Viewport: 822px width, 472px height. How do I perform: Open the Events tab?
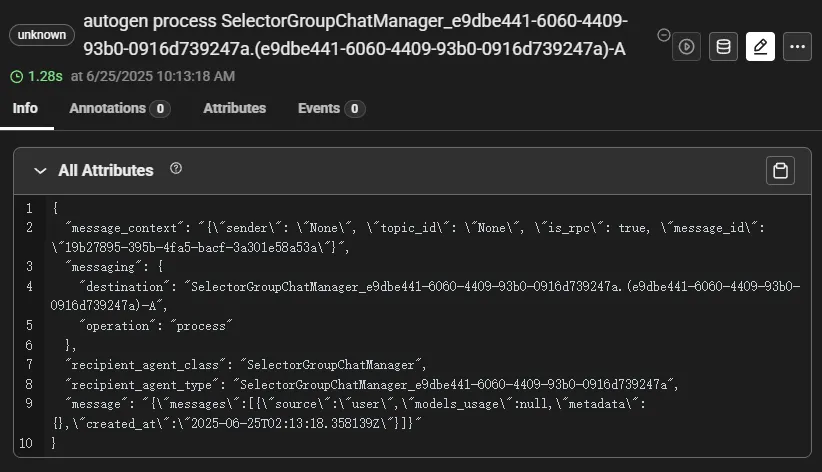coord(331,109)
